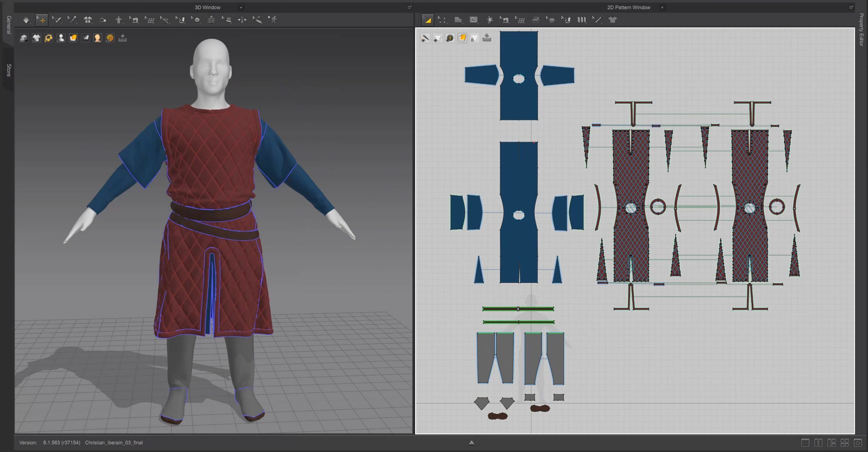Click the walking-figure Animation icon
868x452 pixels.
[x=273, y=20]
